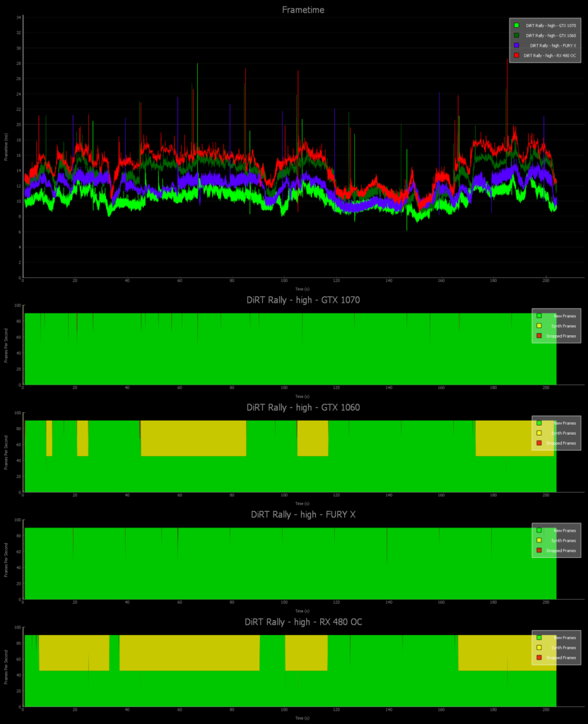
Task: Click the 'DiRT Rally - high - GTX 1070' chart title
Action: click(x=302, y=300)
